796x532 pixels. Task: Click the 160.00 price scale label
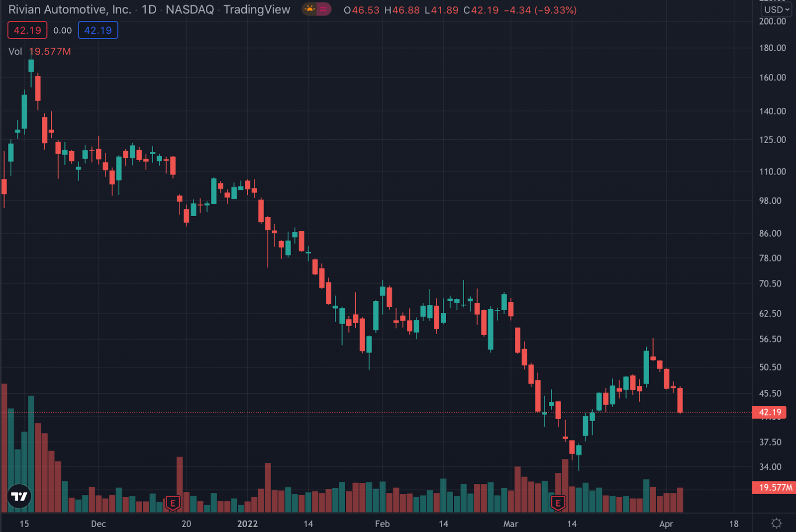click(x=773, y=78)
